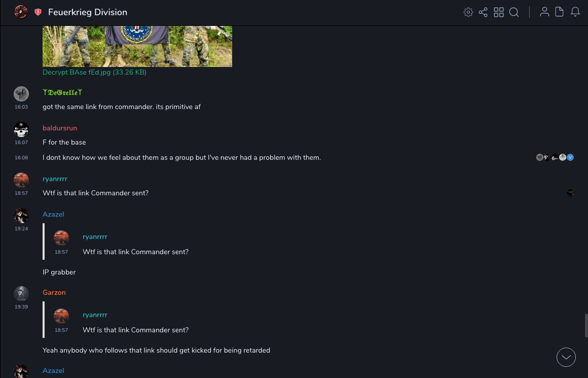Open the files document icon
This screenshot has height=378, width=588.
click(560, 12)
